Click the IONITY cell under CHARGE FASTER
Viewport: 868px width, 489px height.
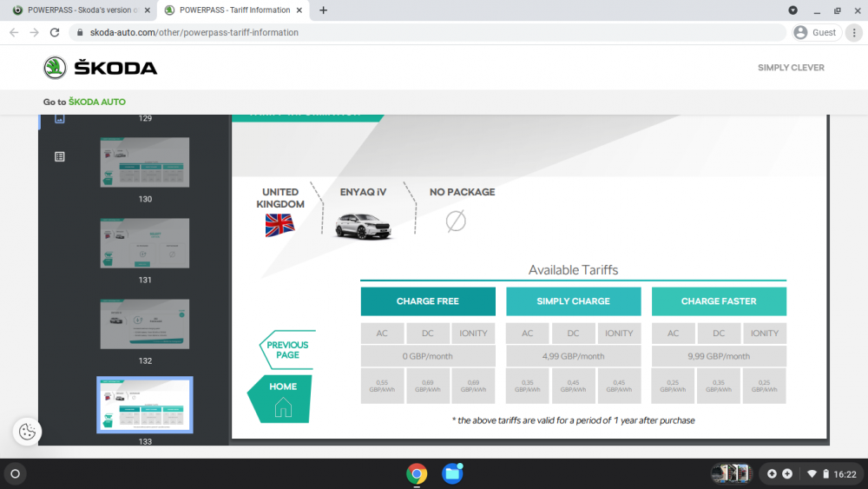coord(765,334)
